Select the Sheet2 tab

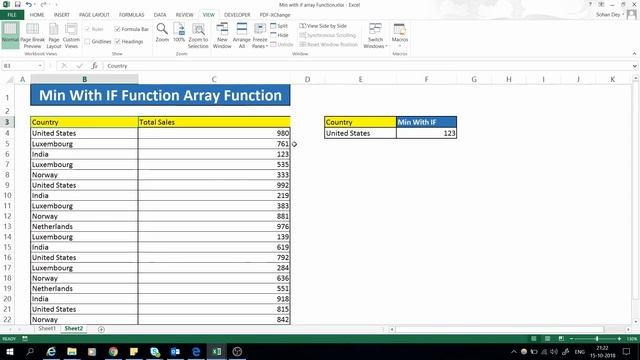[x=73, y=329]
